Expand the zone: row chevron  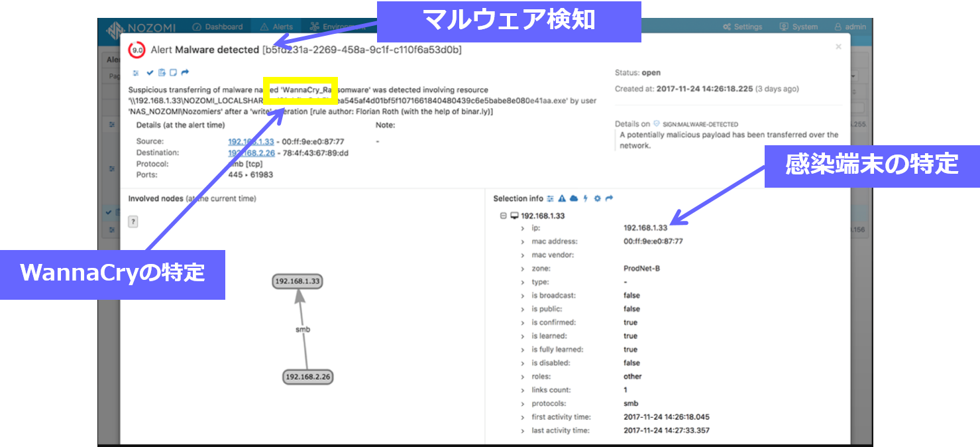522,269
